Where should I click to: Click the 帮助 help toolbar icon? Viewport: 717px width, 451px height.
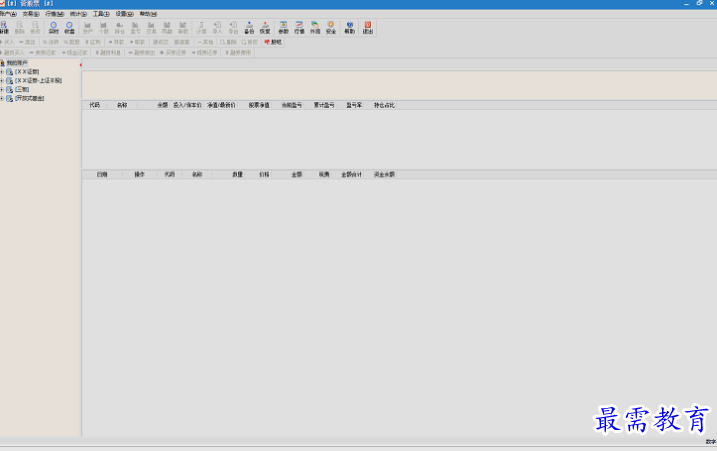[349, 27]
